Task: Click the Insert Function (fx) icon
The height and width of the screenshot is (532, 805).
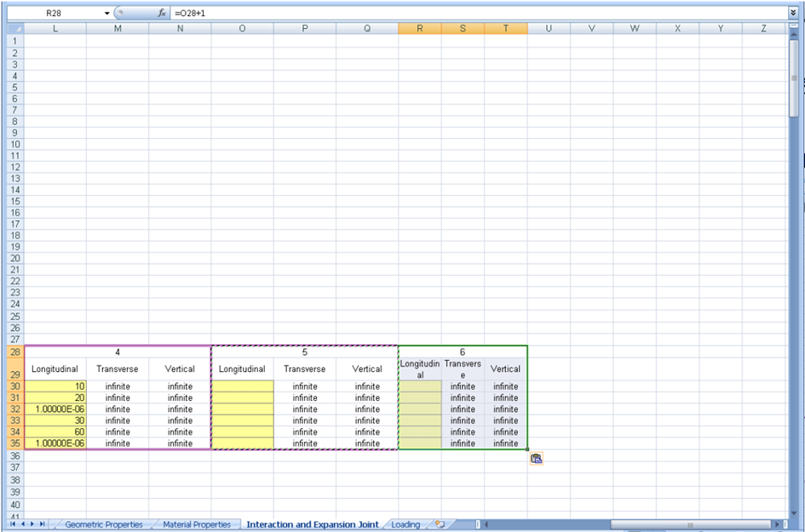Action: pos(162,13)
